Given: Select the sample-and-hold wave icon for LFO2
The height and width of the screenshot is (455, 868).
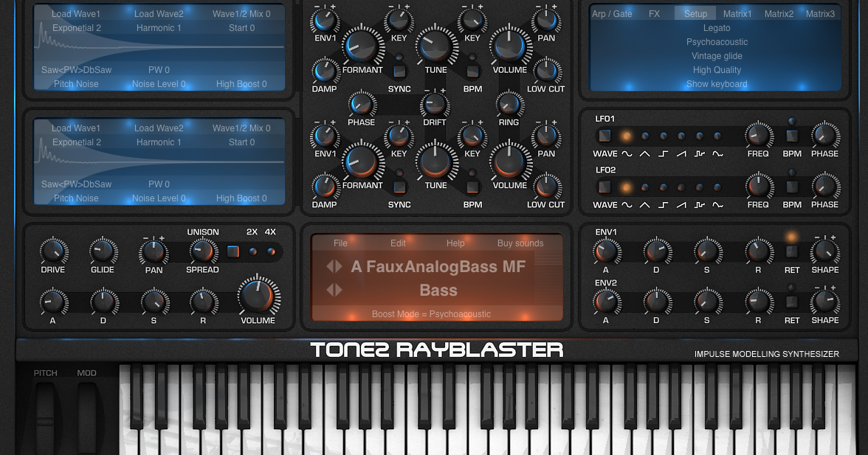Looking at the screenshot, I should [700, 204].
